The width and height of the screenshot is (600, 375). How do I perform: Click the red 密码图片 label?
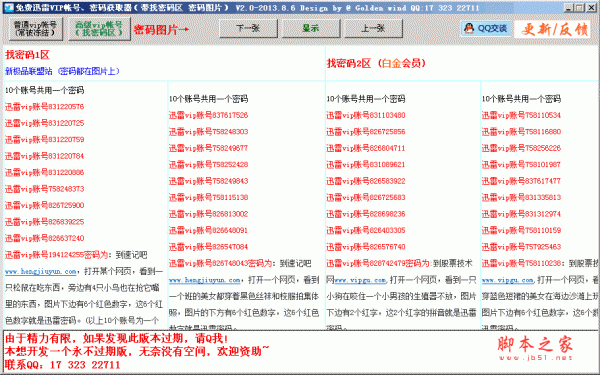pyautogui.click(x=161, y=29)
